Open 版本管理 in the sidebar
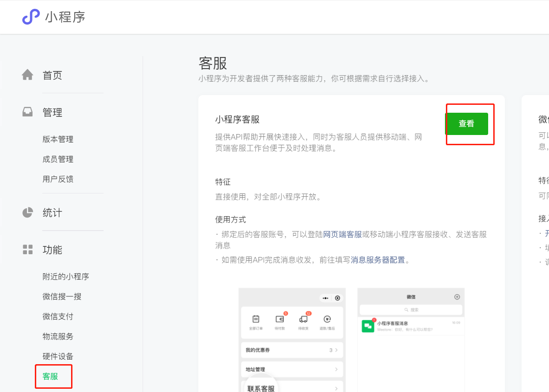Screen dimensions: 549x392 tap(58, 139)
